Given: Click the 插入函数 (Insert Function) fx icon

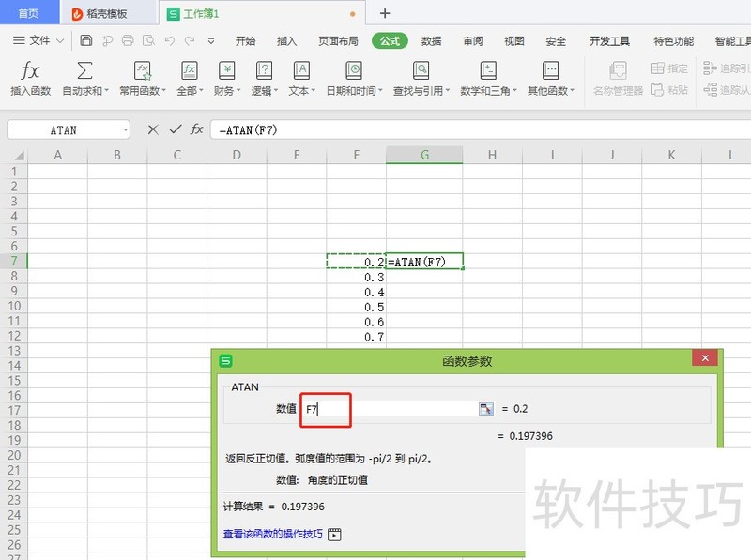Looking at the screenshot, I should [x=30, y=71].
